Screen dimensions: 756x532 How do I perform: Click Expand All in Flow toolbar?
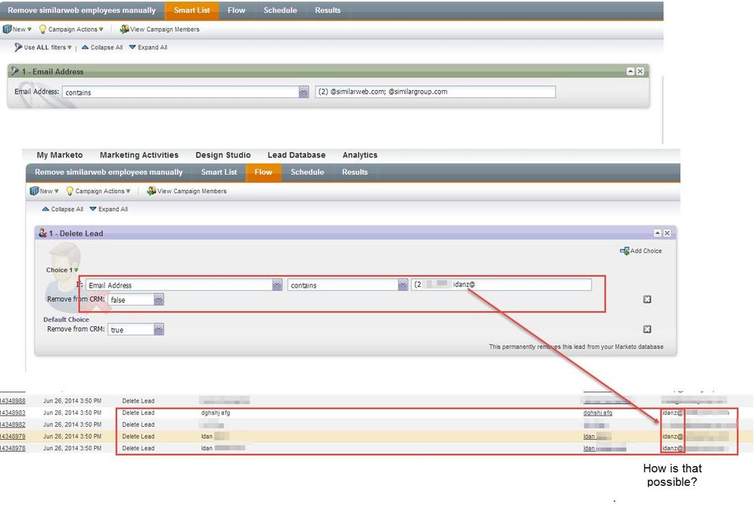point(109,210)
